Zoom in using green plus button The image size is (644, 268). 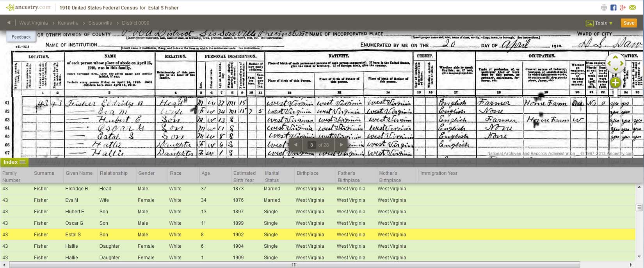616,83
